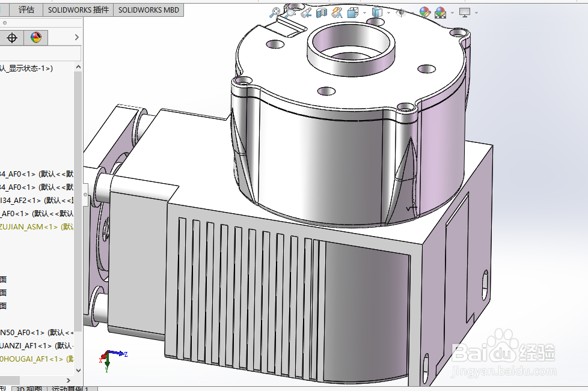Open Edit Appearance color tool
This screenshot has width=588, height=391.
pyautogui.click(x=425, y=13)
